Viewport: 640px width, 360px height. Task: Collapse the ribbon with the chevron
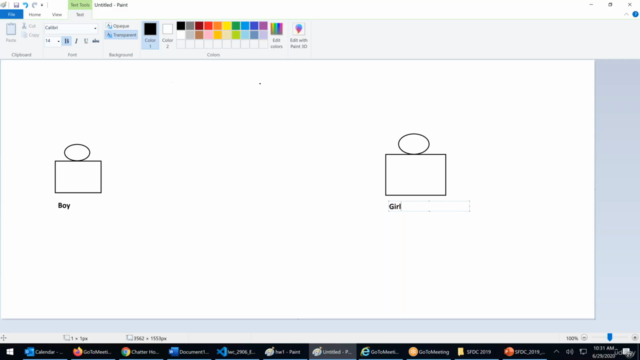tap(626, 14)
